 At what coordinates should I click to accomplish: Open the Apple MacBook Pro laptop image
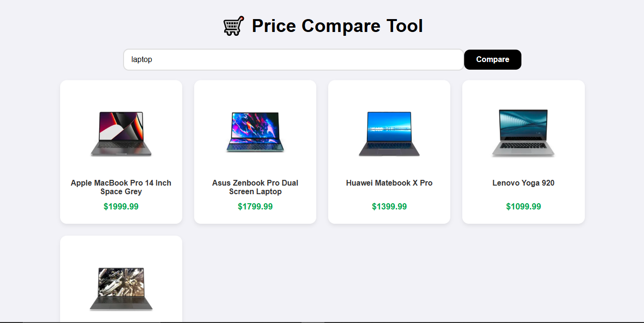click(121, 134)
